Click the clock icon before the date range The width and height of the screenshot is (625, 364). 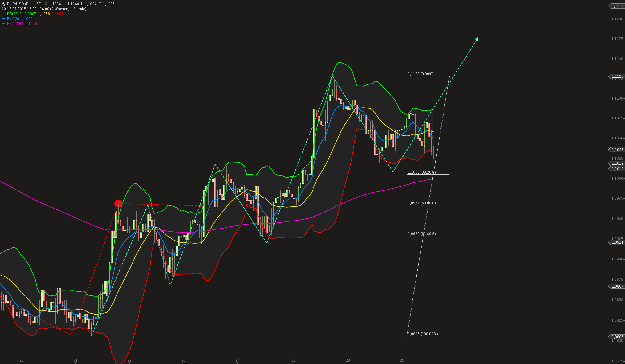4,9
